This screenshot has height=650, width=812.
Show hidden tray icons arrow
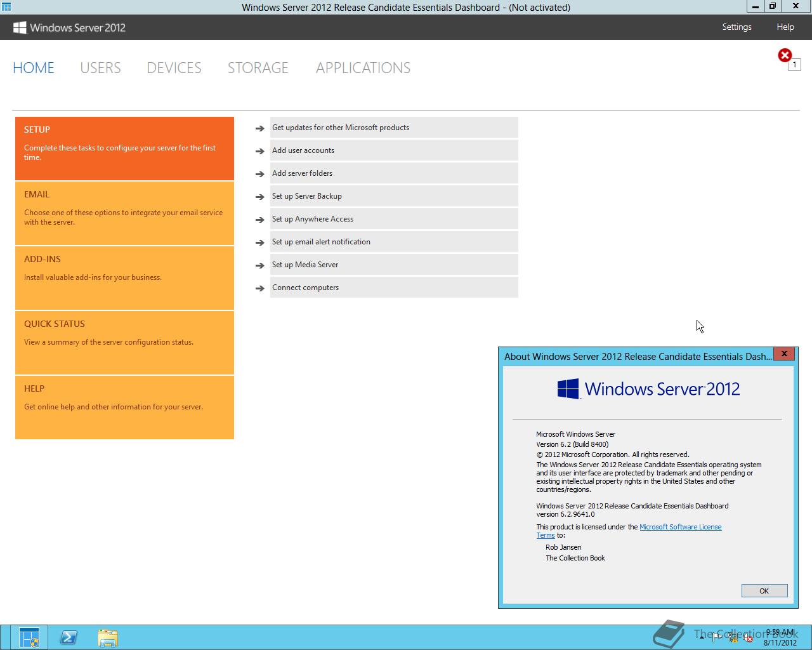[702, 637]
